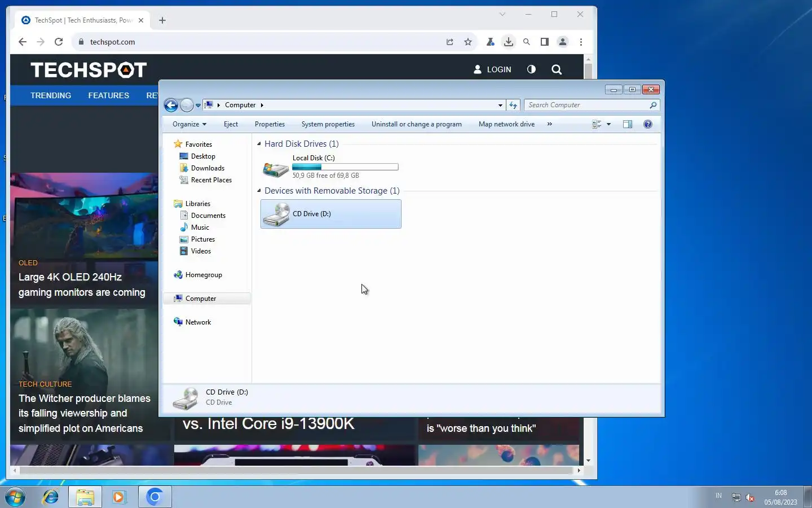
Task: Expand the Computer breadcrumb arrow
Action: tap(262, 105)
